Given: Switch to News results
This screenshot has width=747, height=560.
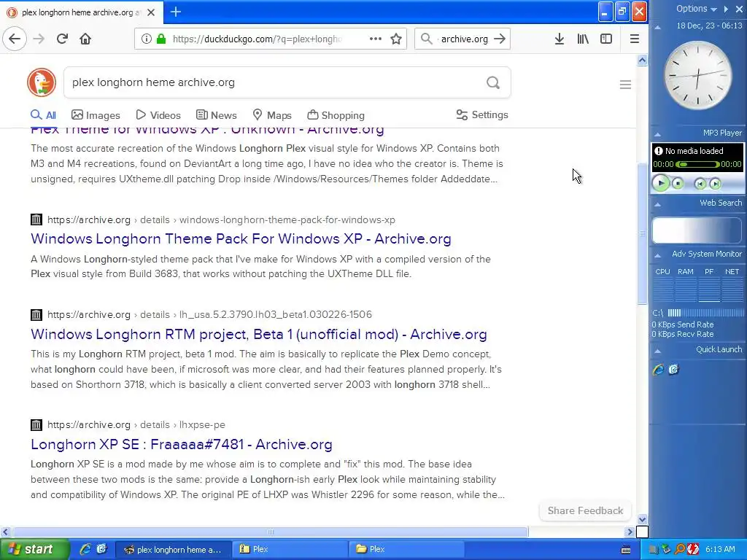Looking at the screenshot, I should point(216,115).
